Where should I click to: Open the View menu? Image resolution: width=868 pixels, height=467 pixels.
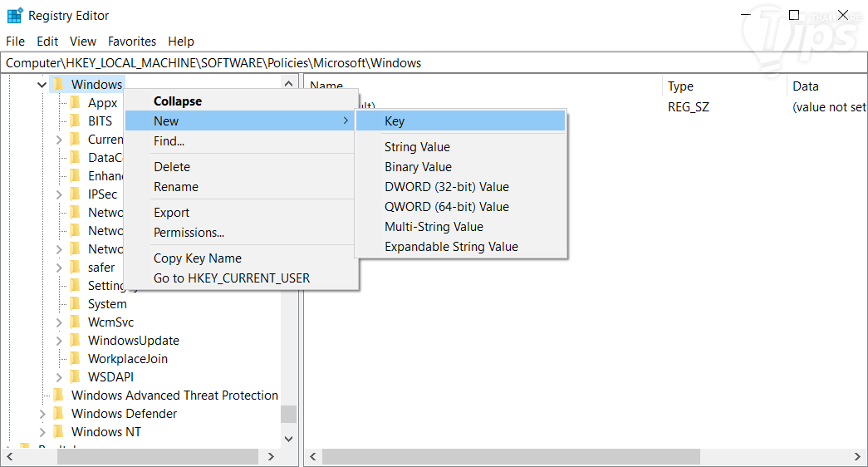[83, 42]
